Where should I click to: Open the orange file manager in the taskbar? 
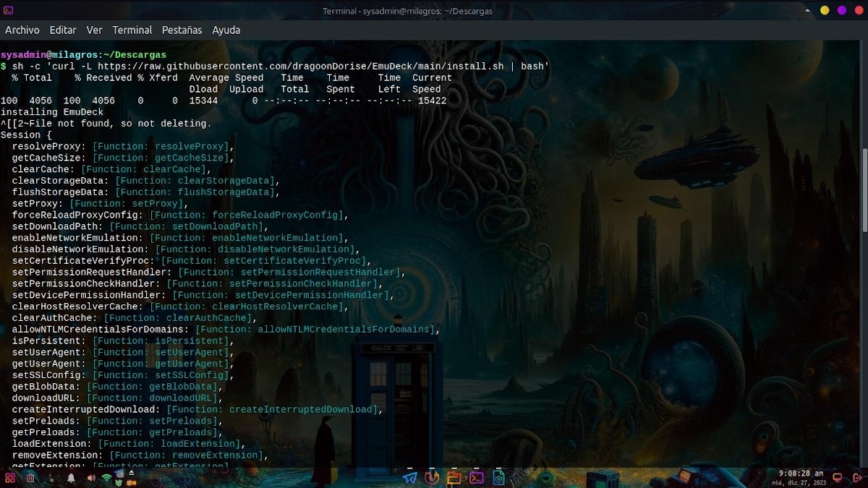click(456, 479)
